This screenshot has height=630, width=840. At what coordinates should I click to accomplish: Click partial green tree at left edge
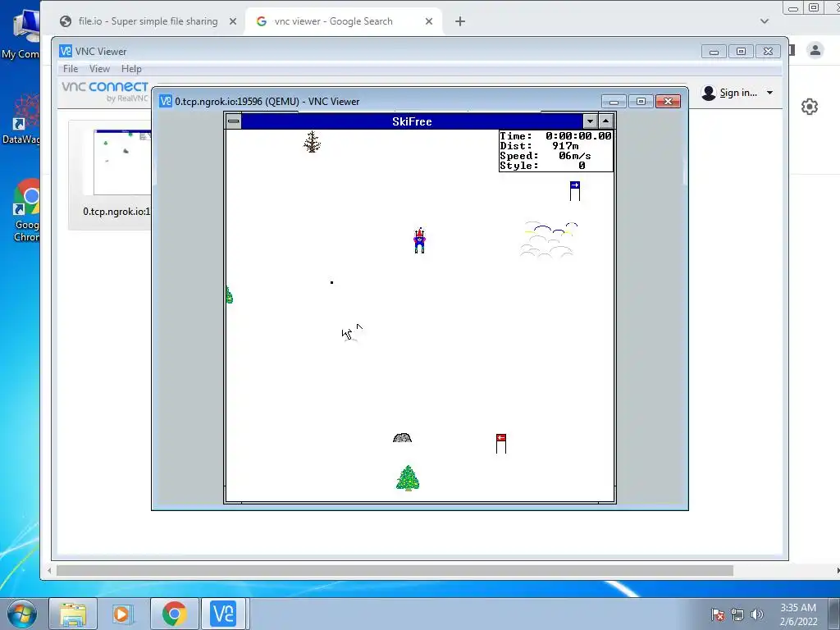230,295
